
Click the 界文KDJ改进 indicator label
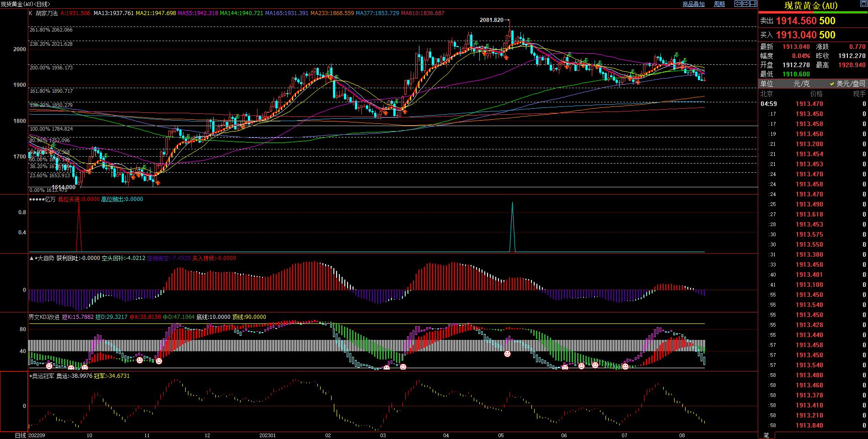point(44,317)
